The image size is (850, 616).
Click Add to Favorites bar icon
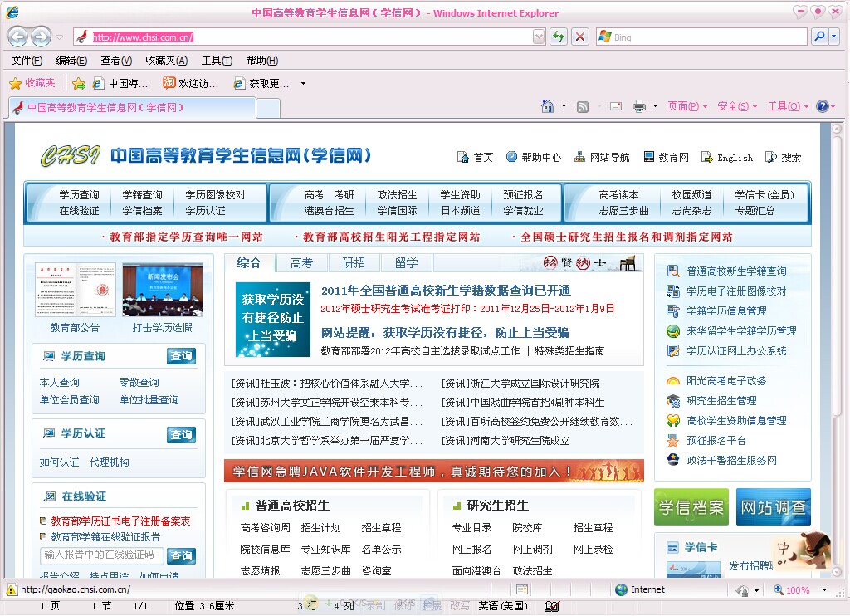click(79, 83)
